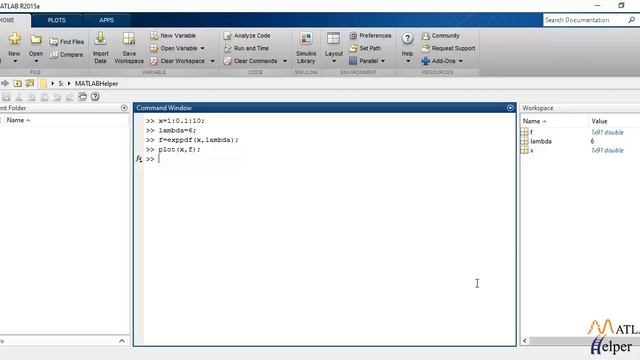Click the Layout icon
Image resolution: width=640 pixels, height=360 pixels.
coord(333,39)
